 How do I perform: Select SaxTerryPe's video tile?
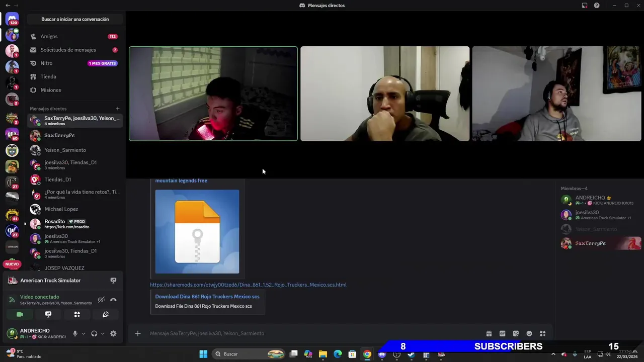pos(213,94)
